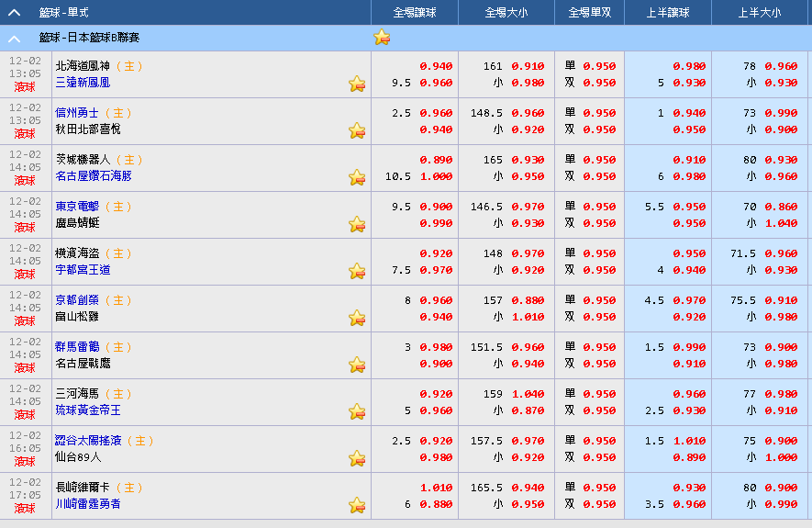
Task: Bet 三遠新鳳凰 full handicap 9.5 at 0.960
Action: pyautogui.click(x=436, y=83)
